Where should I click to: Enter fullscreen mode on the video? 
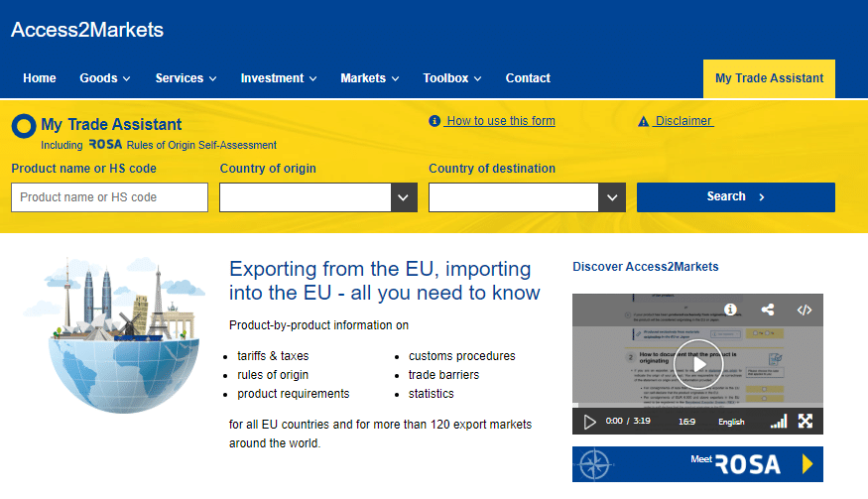point(806,422)
